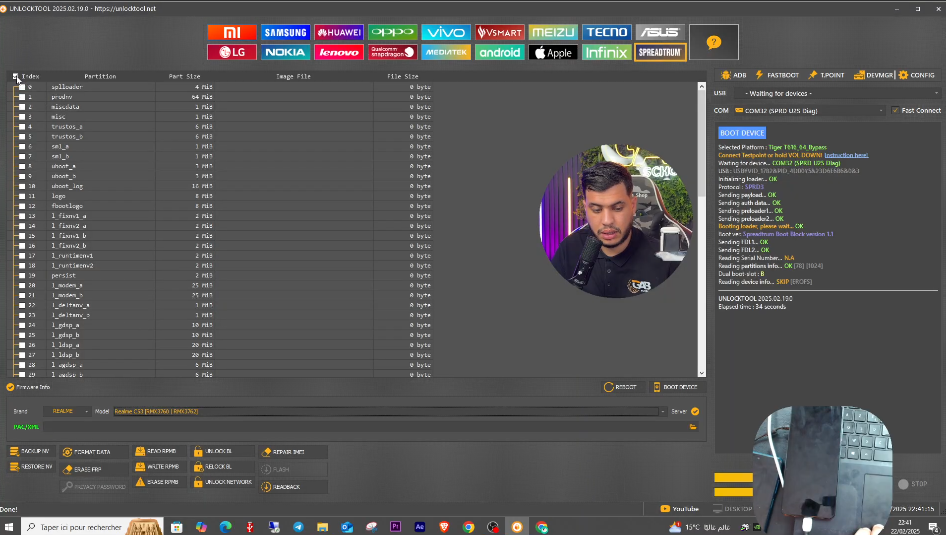Click the Windows taskbar search box
Viewport: 946px width, 535px height.
92,527
